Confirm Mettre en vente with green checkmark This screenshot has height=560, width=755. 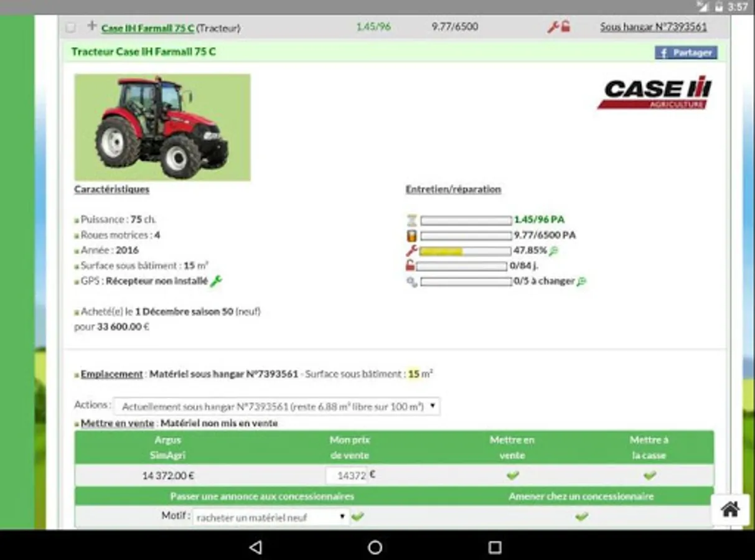click(x=513, y=475)
